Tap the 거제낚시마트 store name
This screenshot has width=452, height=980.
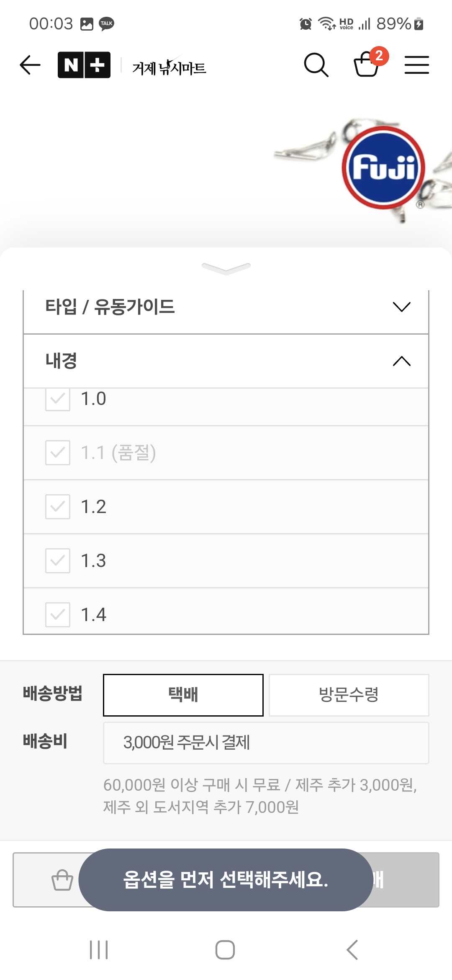(169, 67)
